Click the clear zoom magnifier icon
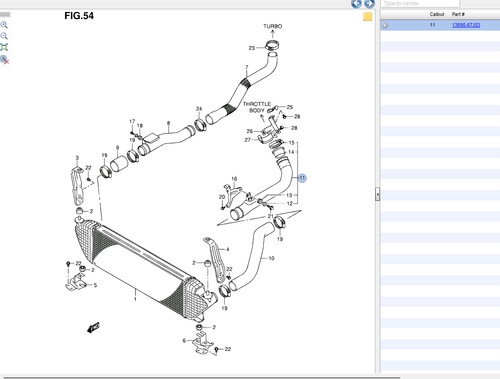Screen dimensions: 500x379 click(4, 60)
